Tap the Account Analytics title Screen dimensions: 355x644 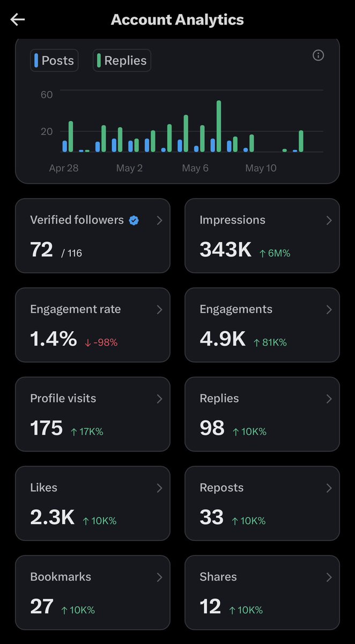tap(177, 20)
